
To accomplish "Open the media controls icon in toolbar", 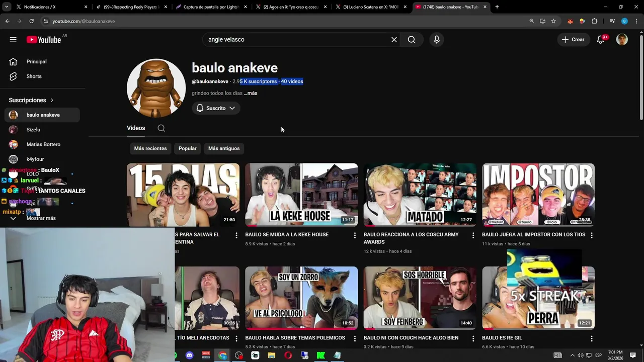I will (x=612, y=21).
